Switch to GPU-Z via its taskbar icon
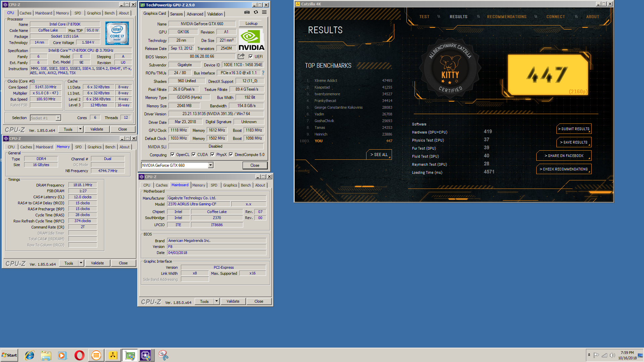The width and height of the screenshot is (644, 362). tap(130, 355)
